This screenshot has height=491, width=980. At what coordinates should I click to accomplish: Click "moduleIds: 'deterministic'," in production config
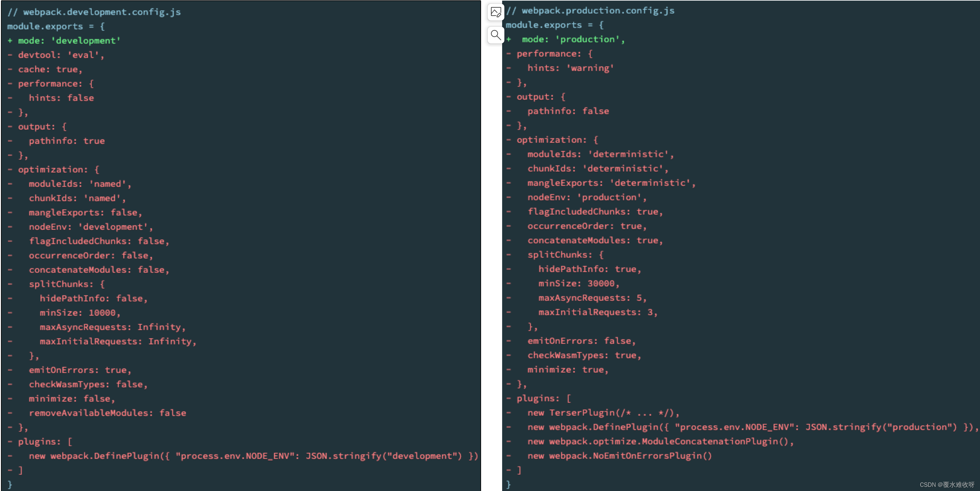click(x=600, y=155)
